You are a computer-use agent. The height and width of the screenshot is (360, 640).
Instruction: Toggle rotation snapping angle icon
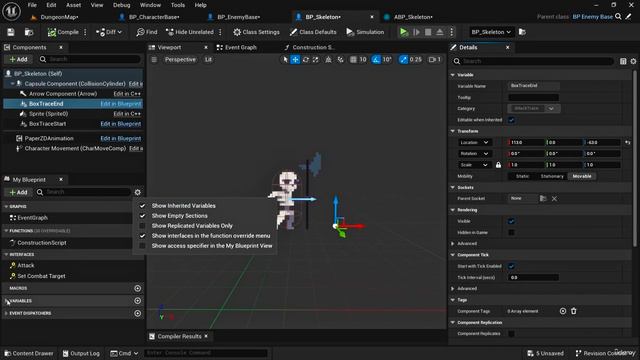click(376, 60)
